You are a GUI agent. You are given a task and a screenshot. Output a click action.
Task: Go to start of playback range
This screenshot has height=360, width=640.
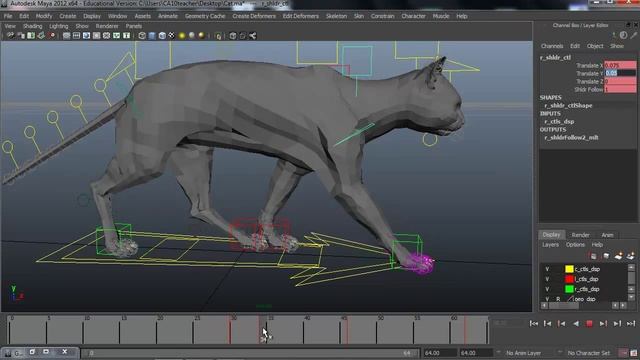coord(533,324)
